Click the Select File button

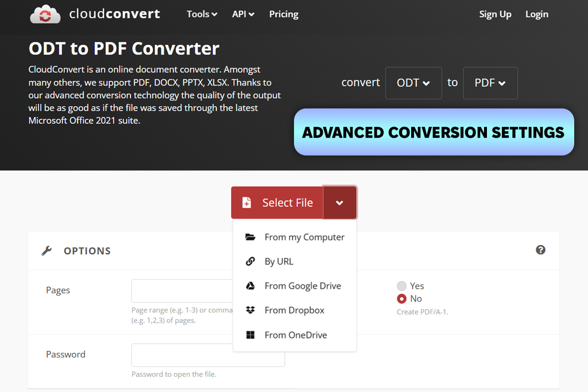tap(277, 203)
